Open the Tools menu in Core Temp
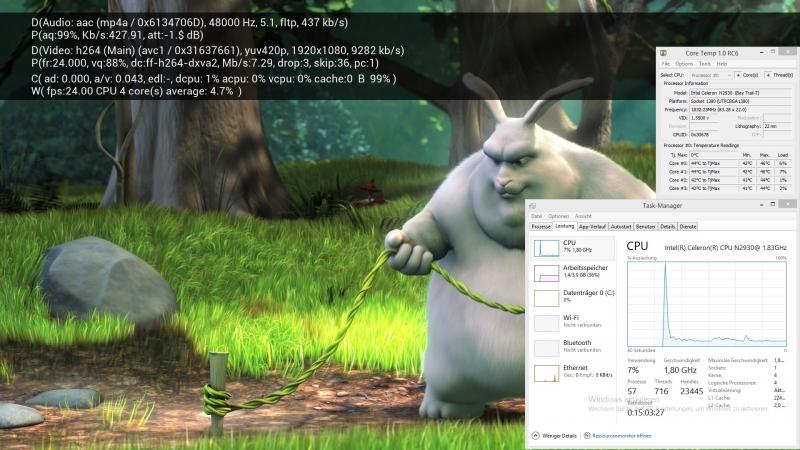Viewport: 800px width, 450px height. [x=705, y=64]
